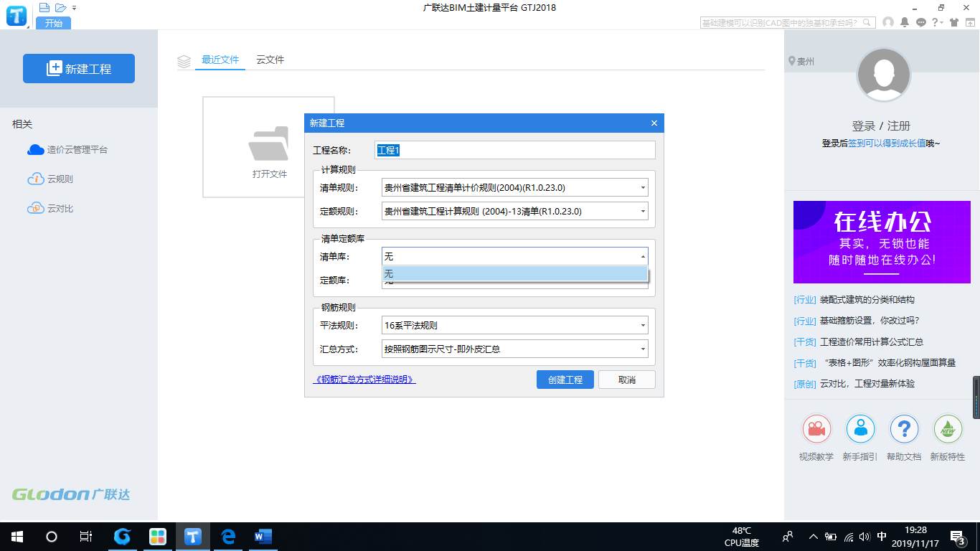Open the four-tile colored app on the taskbar

tap(158, 537)
